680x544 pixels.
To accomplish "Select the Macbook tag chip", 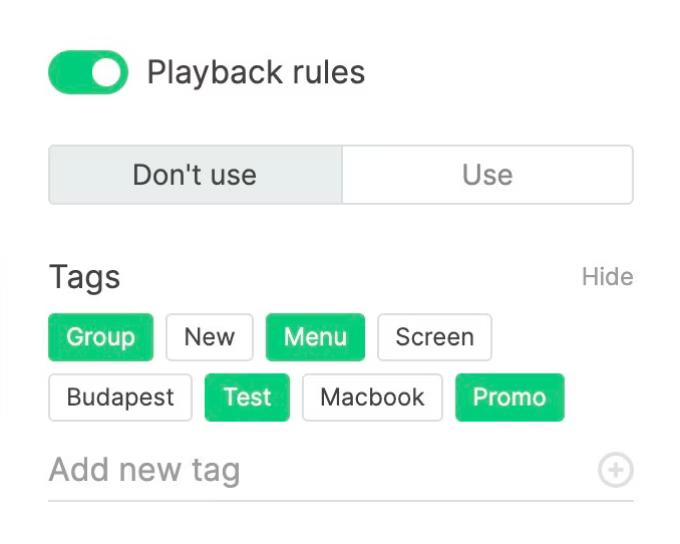I will 373,397.
